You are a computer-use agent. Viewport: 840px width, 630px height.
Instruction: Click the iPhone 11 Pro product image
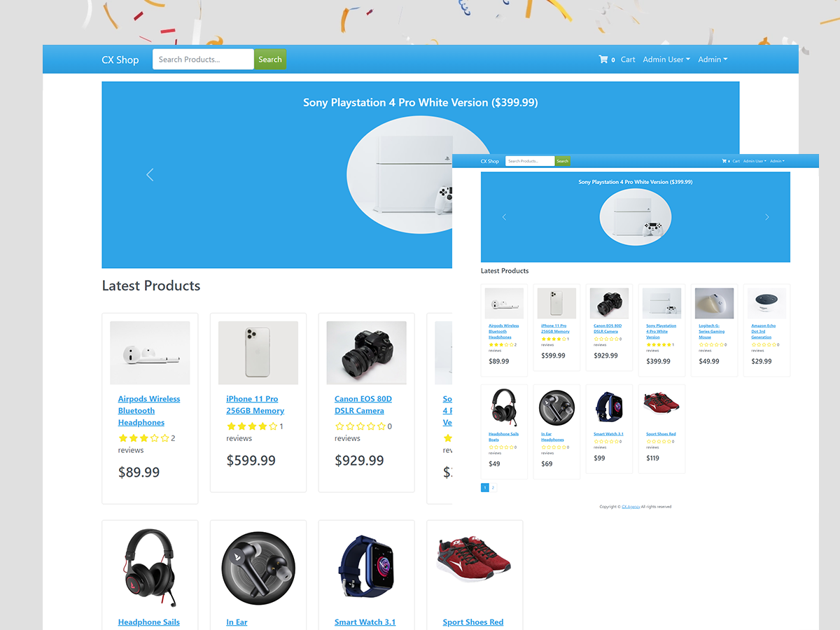pyautogui.click(x=258, y=353)
